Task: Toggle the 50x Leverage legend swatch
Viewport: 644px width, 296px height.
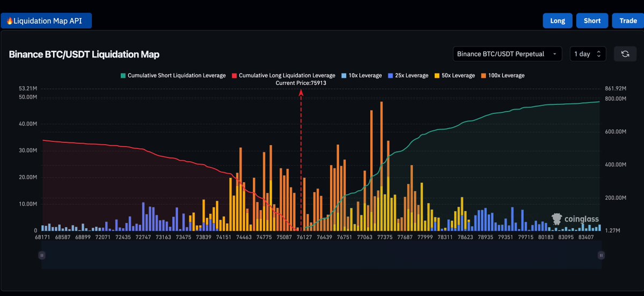Action: coord(436,76)
